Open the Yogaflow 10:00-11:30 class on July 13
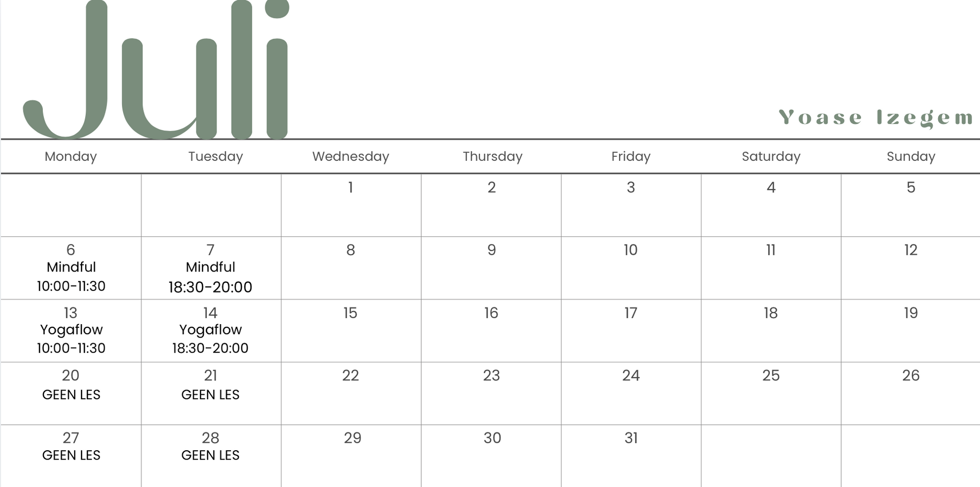 [x=71, y=338]
